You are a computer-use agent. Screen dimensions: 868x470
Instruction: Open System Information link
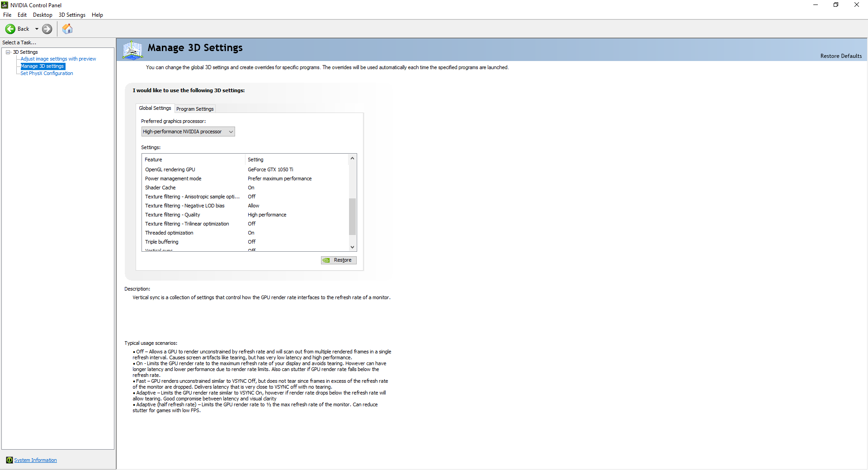tap(35, 460)
